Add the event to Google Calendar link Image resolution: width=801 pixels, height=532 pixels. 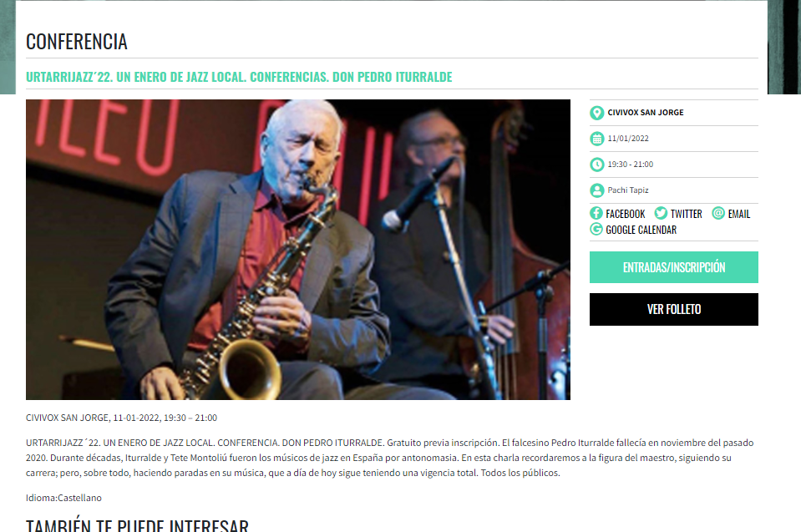pyautogui.click(x=641, y=231)
